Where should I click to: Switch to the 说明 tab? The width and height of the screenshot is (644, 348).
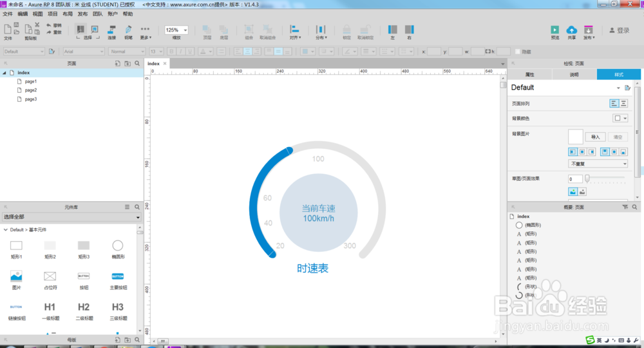coord(574,74)
